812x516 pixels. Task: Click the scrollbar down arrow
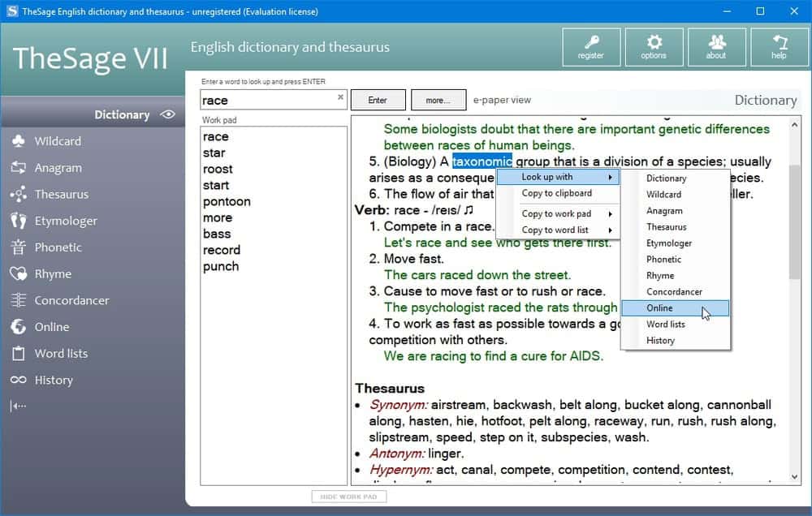(794, 477)
